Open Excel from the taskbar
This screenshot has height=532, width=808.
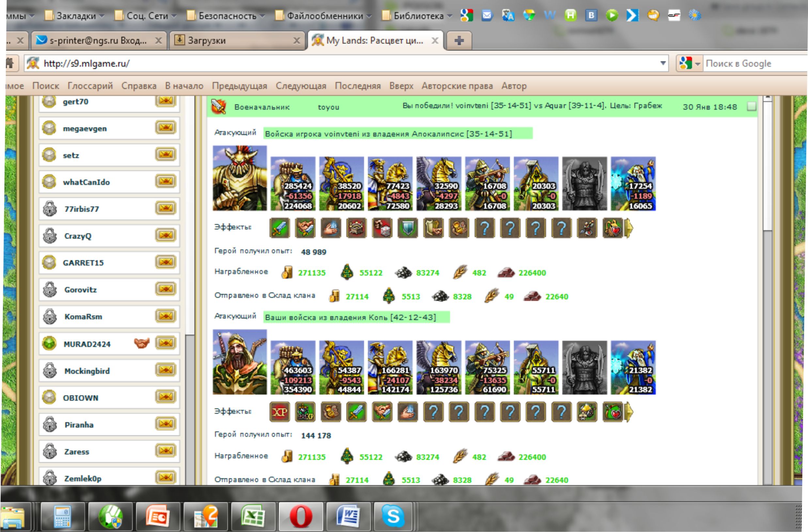click(x=253, y=516)
